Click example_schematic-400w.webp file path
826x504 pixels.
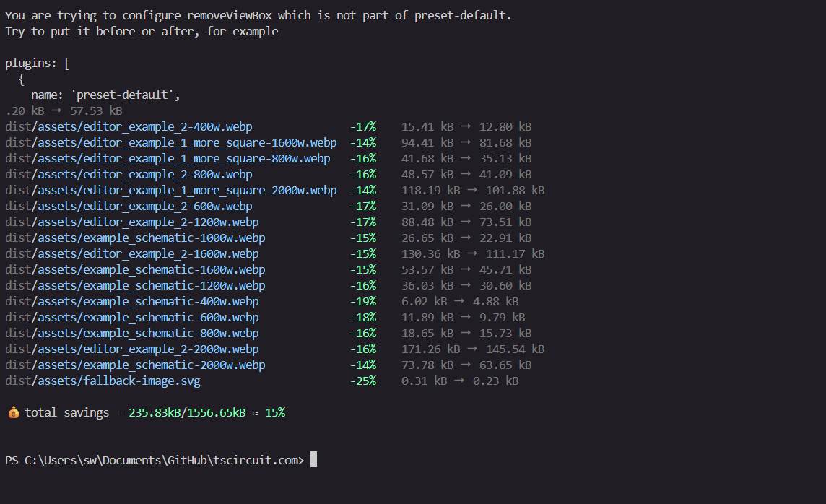(131, 301)
